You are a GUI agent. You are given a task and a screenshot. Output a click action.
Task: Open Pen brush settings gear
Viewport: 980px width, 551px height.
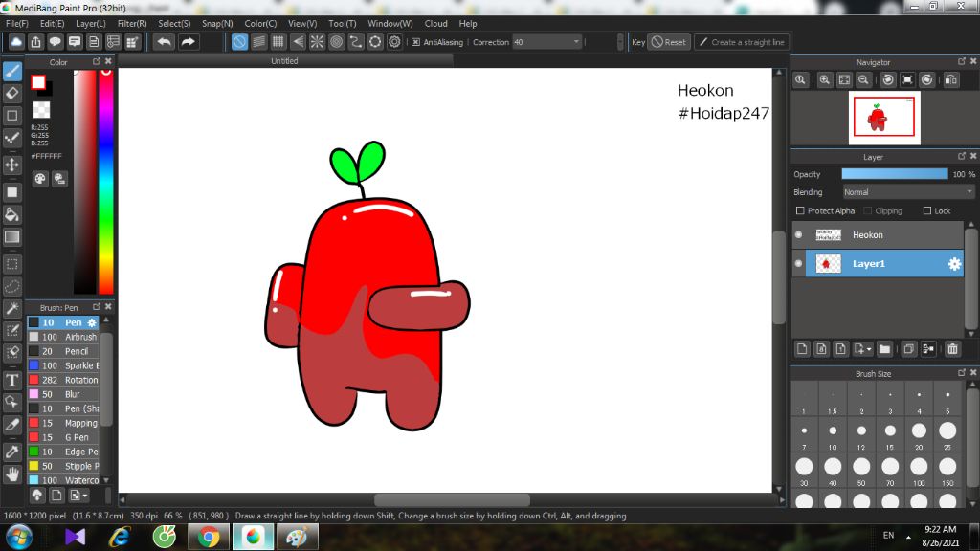pos(92,322)
